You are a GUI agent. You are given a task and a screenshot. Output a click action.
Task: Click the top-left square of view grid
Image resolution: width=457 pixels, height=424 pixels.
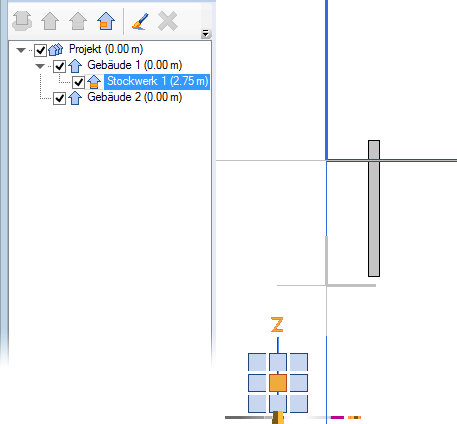tap(257, 362)
